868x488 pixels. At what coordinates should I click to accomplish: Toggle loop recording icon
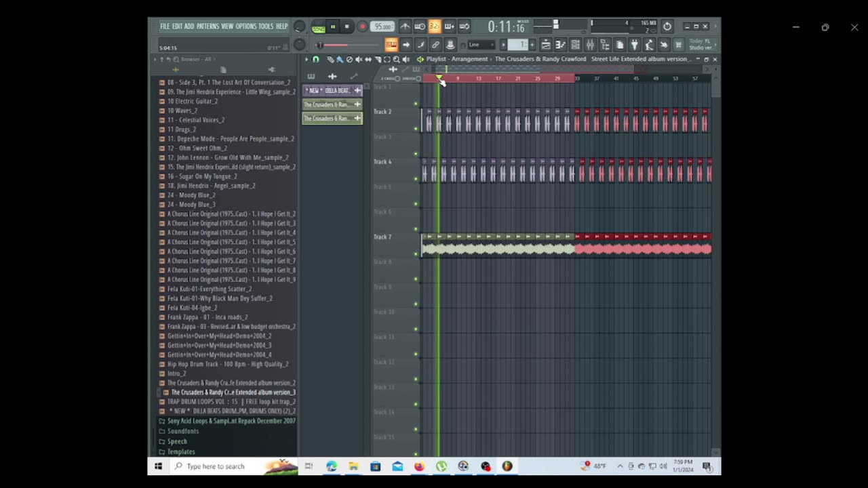point(464,26)
